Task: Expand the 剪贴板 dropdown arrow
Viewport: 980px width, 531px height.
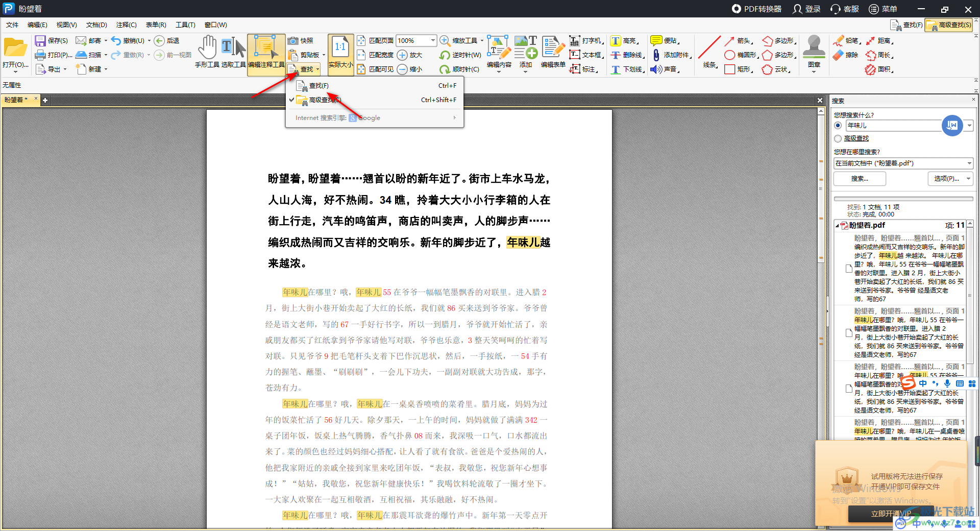Action: click(324, 55)
